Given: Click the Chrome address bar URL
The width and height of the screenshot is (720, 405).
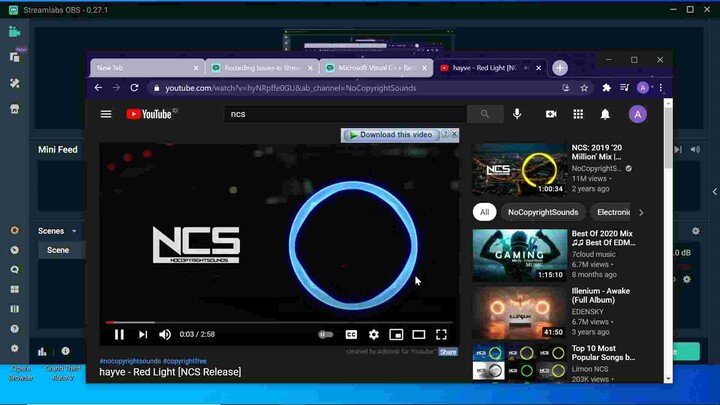Looking at the screenshot, I should tap(291, 88).
